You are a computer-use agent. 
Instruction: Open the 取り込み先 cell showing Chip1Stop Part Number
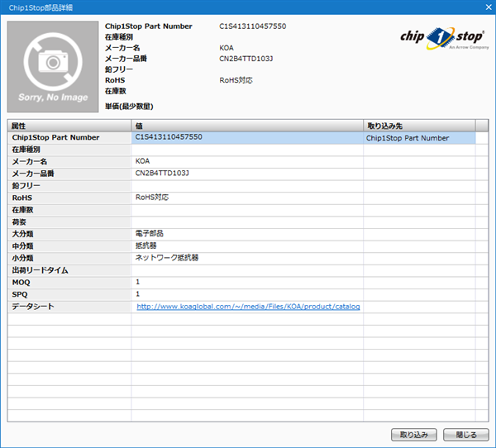(419, 138)
